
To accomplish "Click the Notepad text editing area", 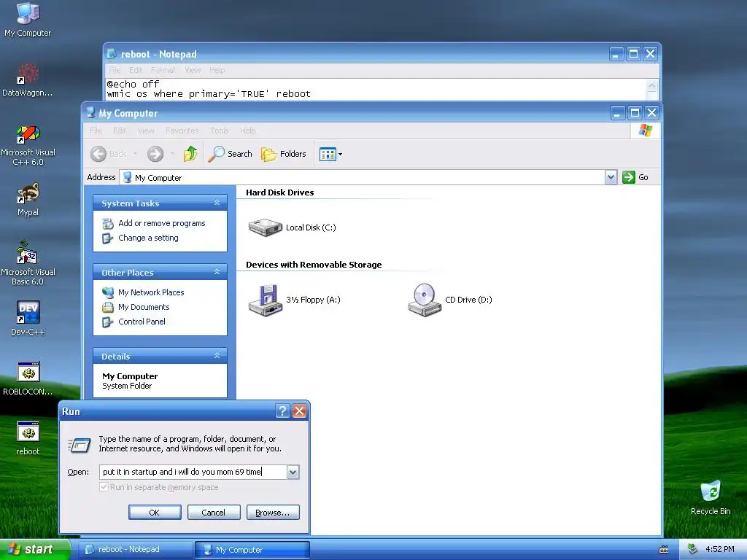I will [375, 89].
